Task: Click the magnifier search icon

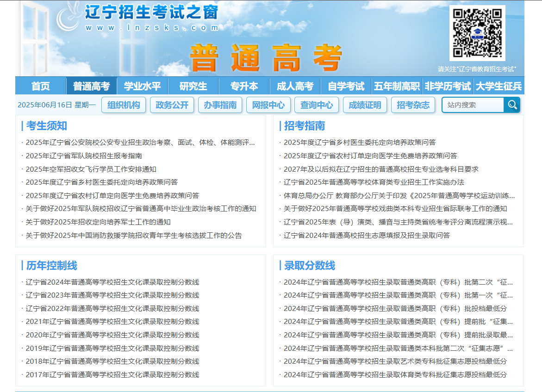Action: point(512,105)
